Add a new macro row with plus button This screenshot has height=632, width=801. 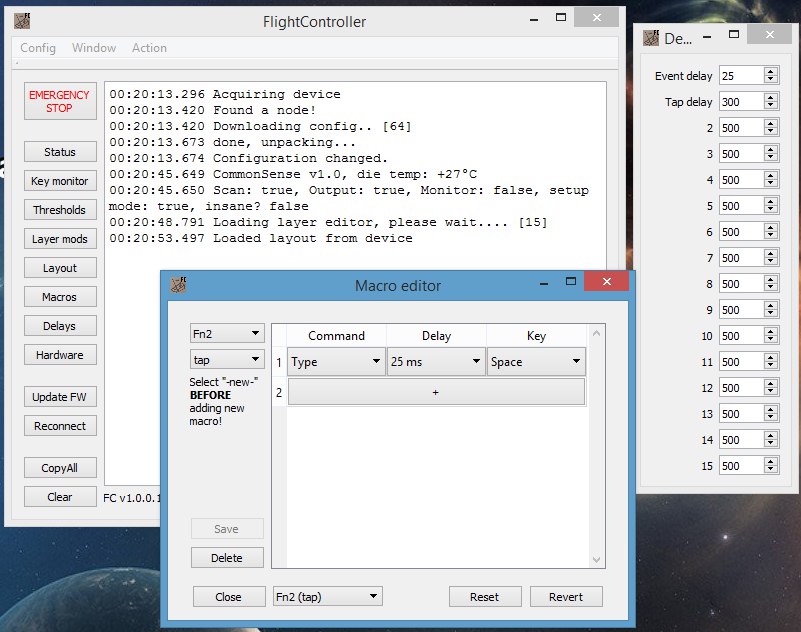click(435, 393)
